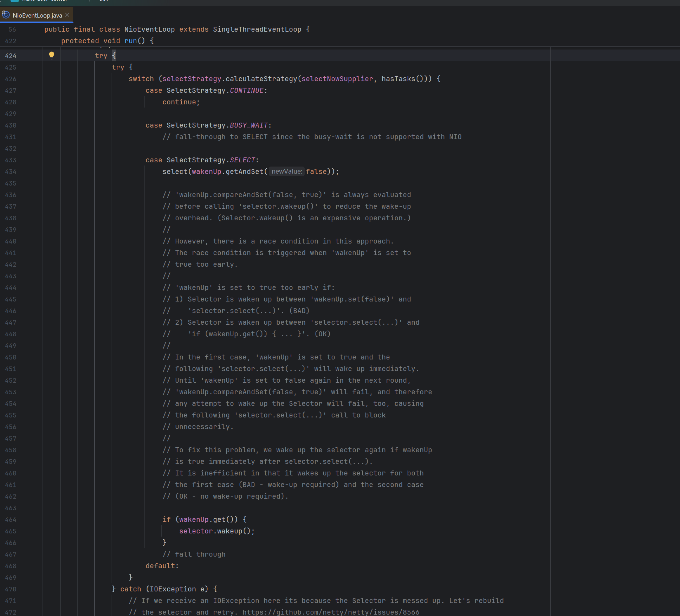
Task: Jump to sticky 'protected void run()' line
Action: point(108,41)
